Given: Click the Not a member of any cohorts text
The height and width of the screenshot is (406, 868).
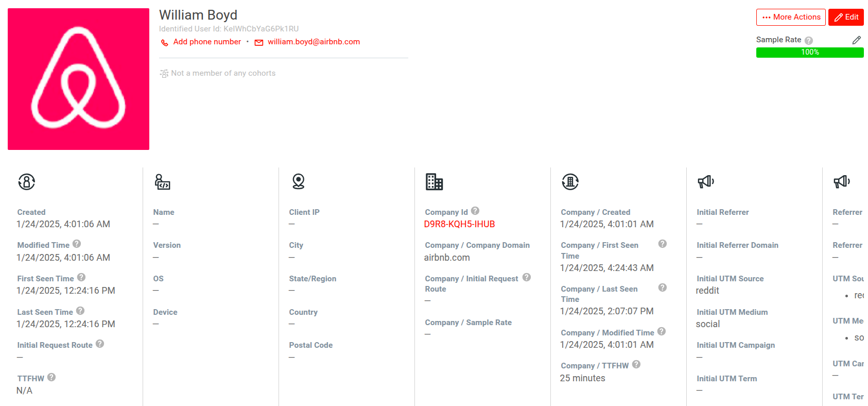Looking at the screenshot, I should [223, 73].
